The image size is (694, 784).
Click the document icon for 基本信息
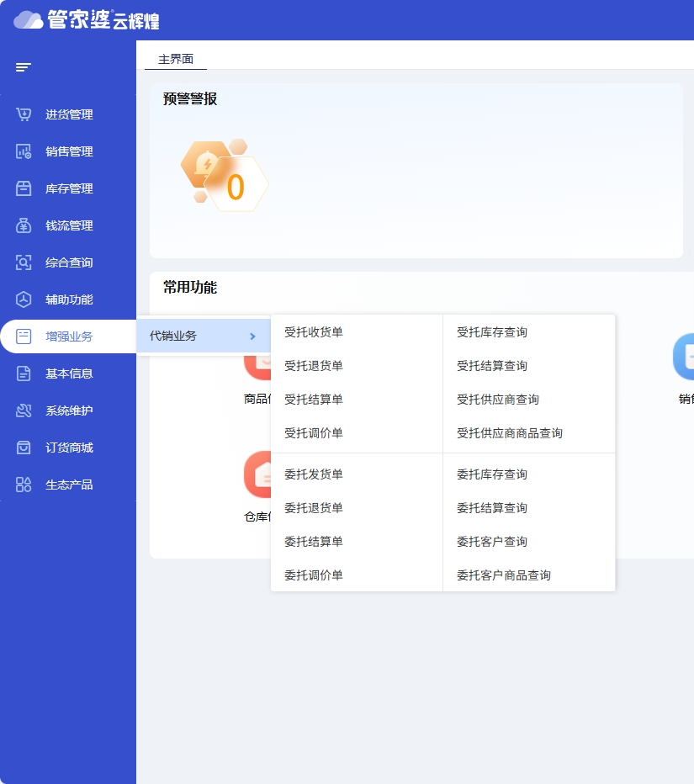[x=24, y=373]
